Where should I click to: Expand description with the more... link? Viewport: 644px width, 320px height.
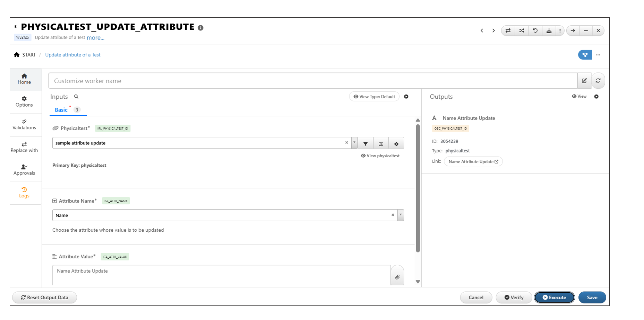pyautogui.click(x=95, y=38)
